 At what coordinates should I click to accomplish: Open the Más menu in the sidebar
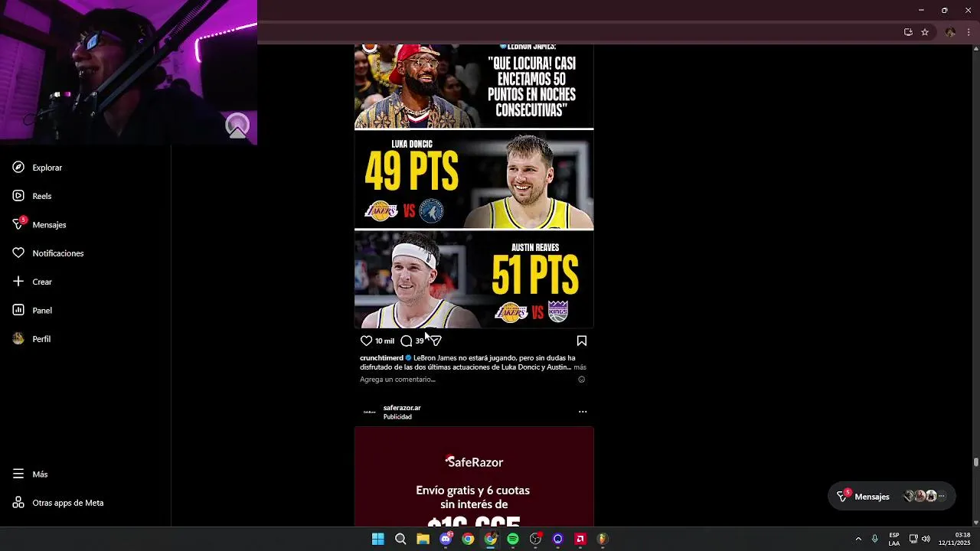click(31, 474)
